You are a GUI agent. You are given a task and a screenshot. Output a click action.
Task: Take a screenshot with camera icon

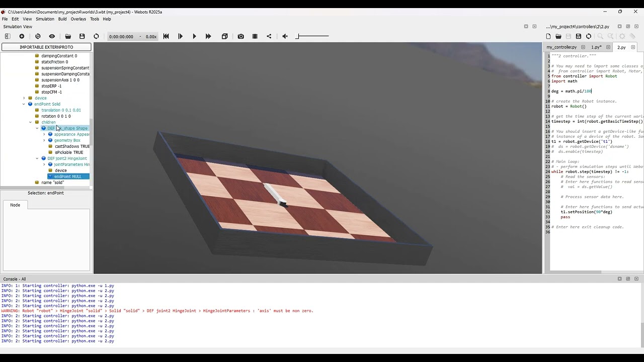[x=241, y=36]
